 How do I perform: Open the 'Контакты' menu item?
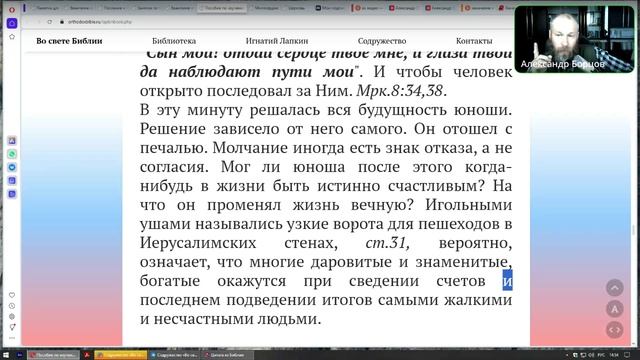click(474, 41)
